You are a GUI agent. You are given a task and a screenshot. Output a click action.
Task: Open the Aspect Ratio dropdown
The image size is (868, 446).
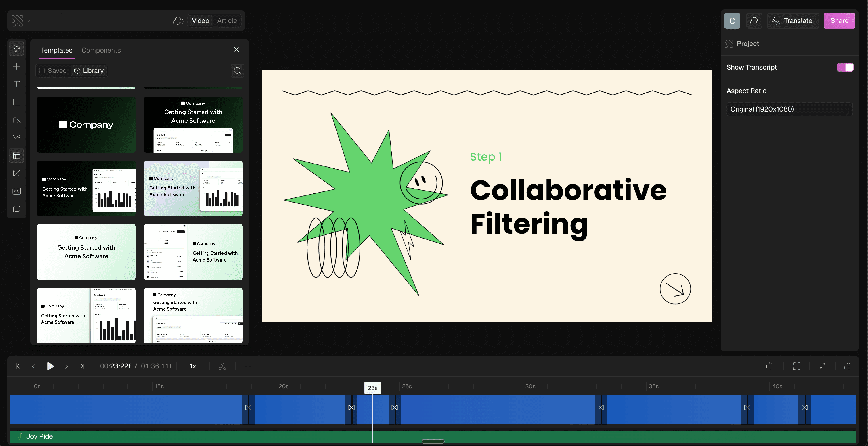(x=789, y=109)
